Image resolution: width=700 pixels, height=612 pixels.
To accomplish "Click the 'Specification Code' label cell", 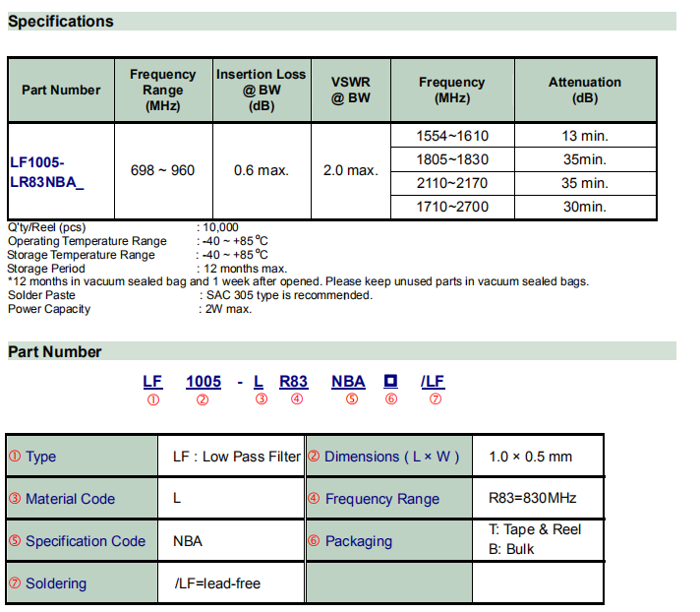I will pos(83,541).
